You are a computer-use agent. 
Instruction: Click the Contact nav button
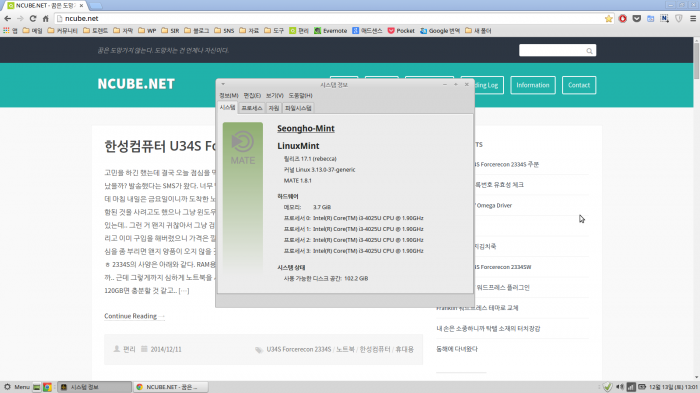pyautogui.click(x=579, y=85)
